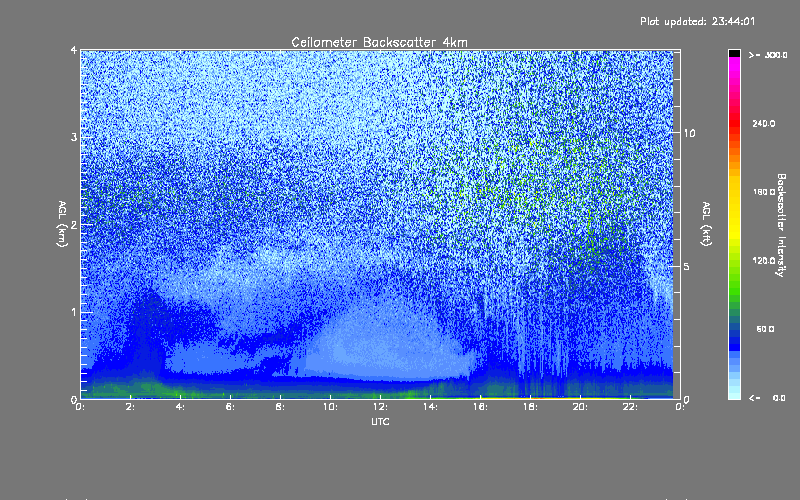Click the 'Plot updated: 23:44:01' timestamp
Screen dimensions: 800x500
(x=697, y=21)
